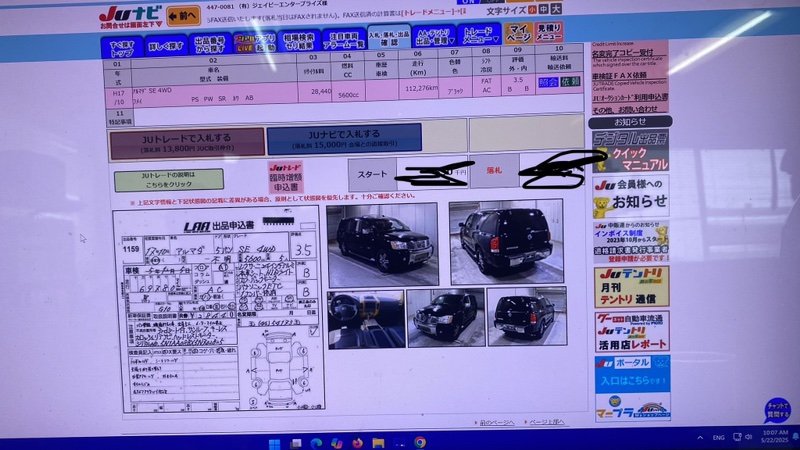Screen dimensions: 800x450
Task: Click the JUナビ logo
Action: click(131, 15)
